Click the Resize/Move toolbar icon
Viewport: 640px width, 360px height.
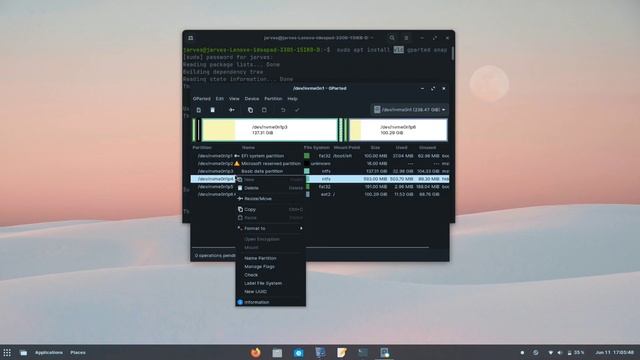coord(231,110)
